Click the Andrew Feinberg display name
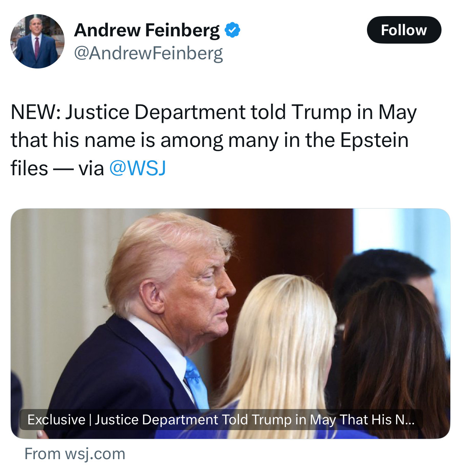 pyautogui.click(x=147, y=30)
